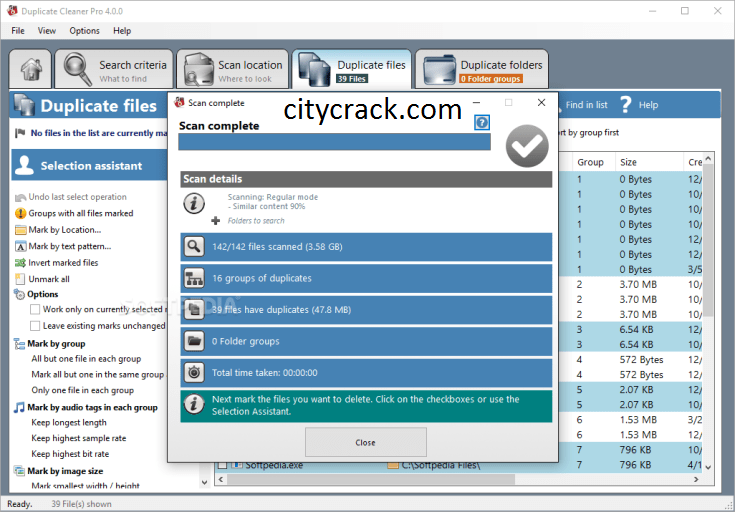This screenshot has height=512, width=735.
Task: Click the hierarchy icon beside 16 groups of duplicates
Action: pyautogui.click(x=194, y=278)
